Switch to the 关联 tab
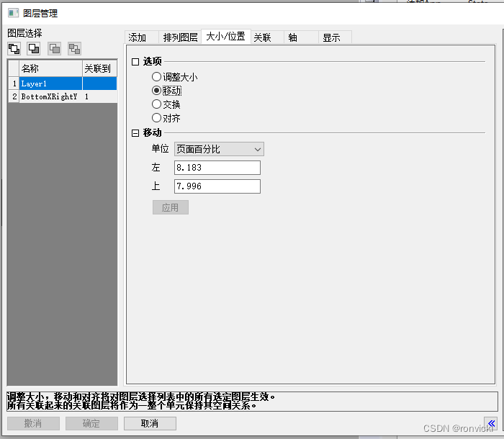Viewport: 504px width, 439px height. tap(267, 37)
